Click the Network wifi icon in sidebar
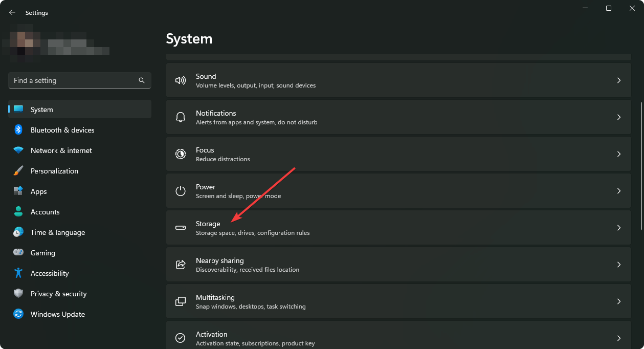Viewport: 644px width, 349px height. pos(18,150)
